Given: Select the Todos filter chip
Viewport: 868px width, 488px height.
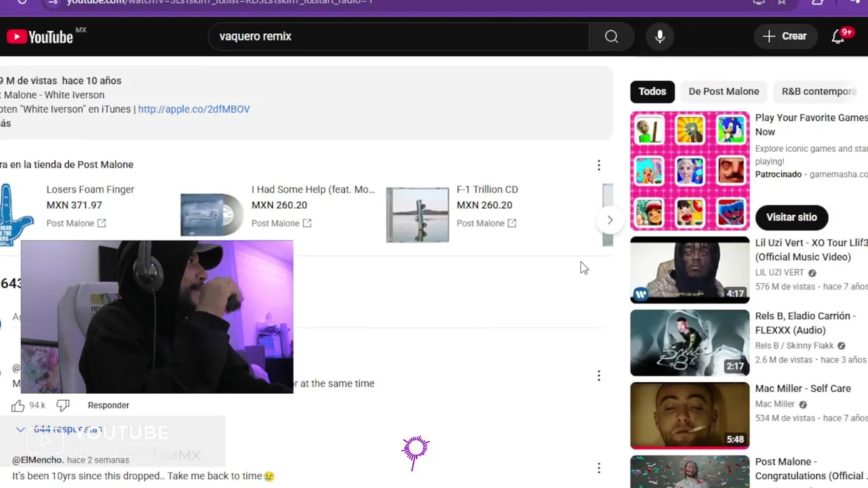Looking at the screenshot, I should coord(652,91).
